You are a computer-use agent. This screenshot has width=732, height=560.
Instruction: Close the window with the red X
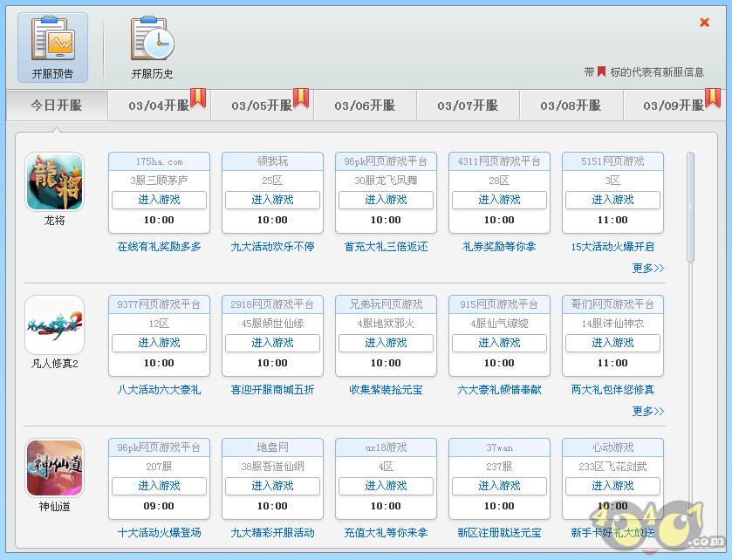click(704, 23)
